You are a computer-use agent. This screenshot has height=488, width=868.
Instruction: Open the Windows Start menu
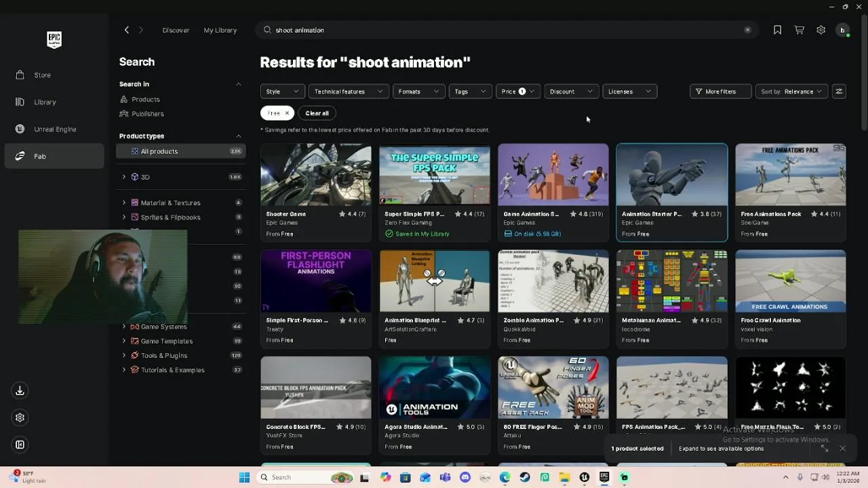coord(244,477)
